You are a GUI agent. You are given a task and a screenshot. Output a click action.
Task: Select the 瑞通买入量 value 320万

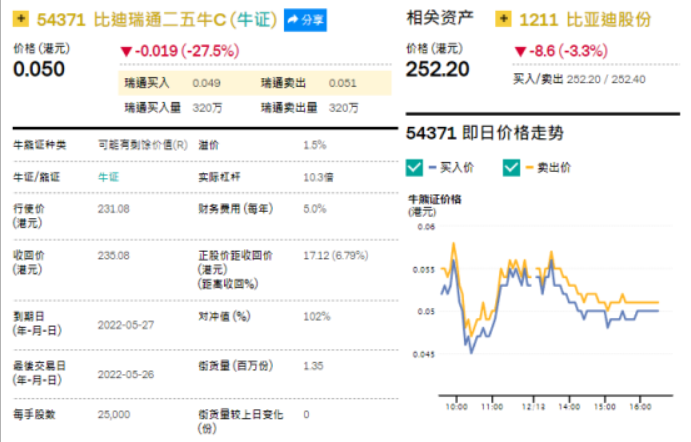pos(207,108)
